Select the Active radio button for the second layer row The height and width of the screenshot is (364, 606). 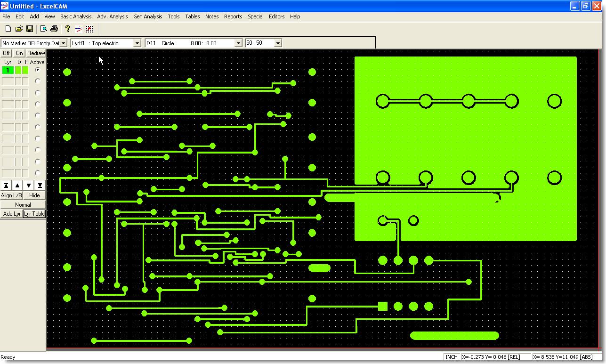coord(38,81)
